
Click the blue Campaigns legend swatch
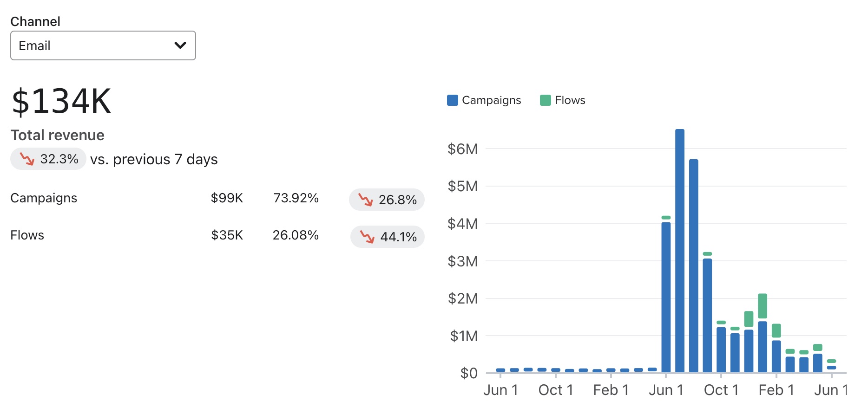(x=452, y=100)
